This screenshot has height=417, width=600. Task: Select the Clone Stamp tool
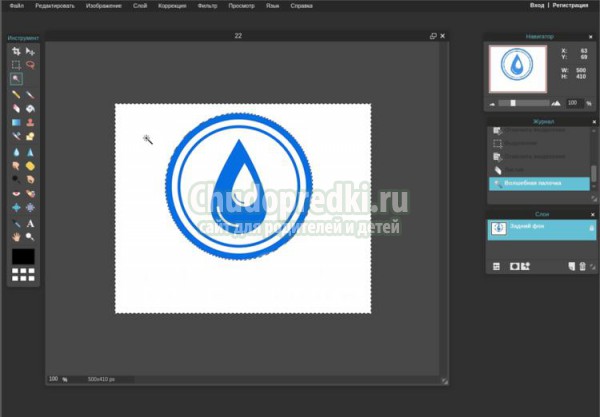[30, 122]
